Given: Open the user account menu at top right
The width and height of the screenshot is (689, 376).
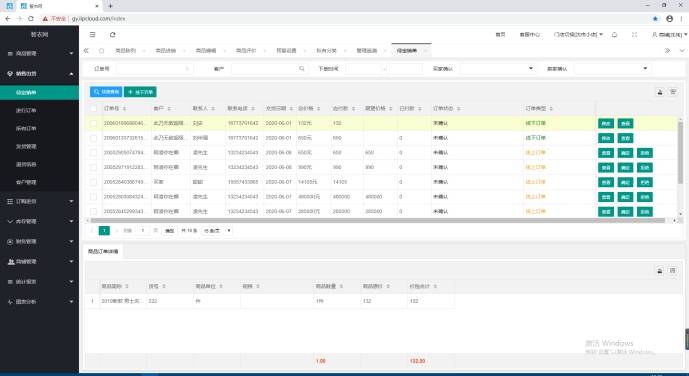Looking at the screenshot, I should pyautogui.click(x=669, y=35).
